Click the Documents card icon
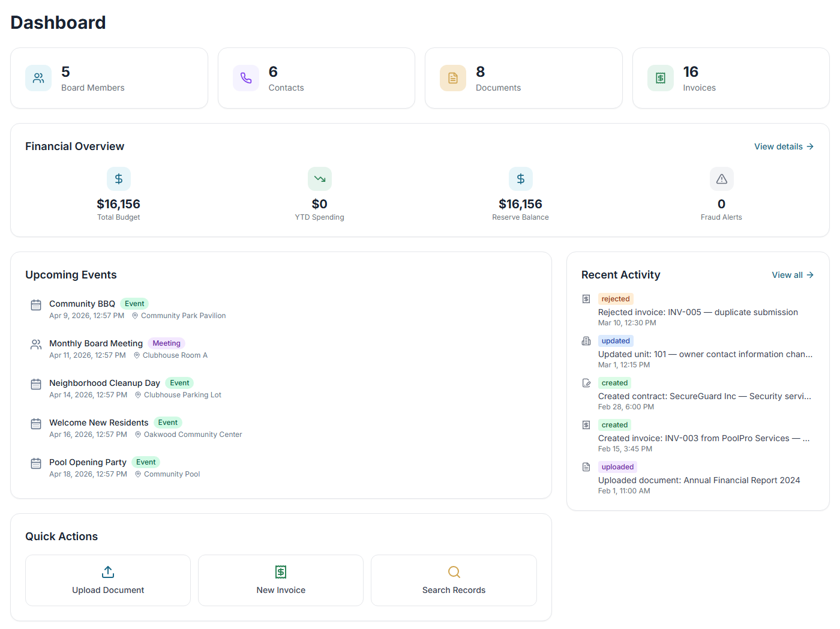The height and width of the screenshot is (629, 840). coord(453,78)
